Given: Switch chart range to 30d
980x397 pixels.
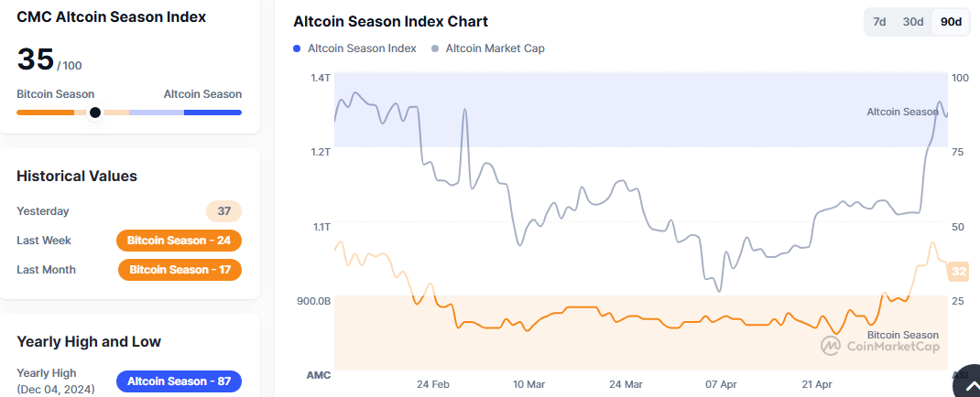Looking at the screenshot, I should tap(913, 22).
